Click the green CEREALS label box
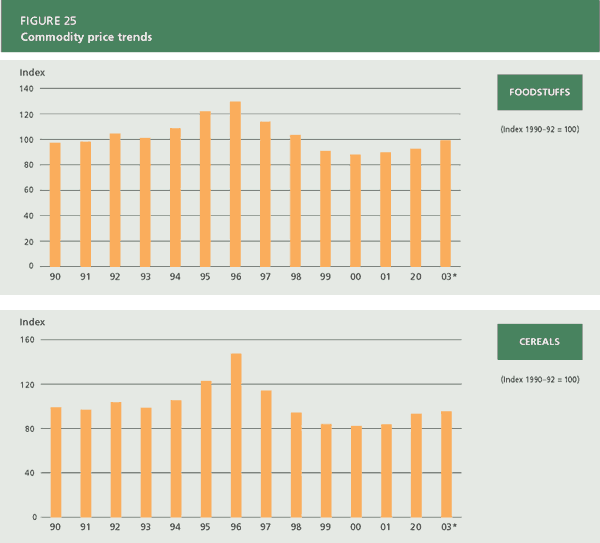This screenshot has height=543, width=600. pyautogui.click(x=541, y=342)
